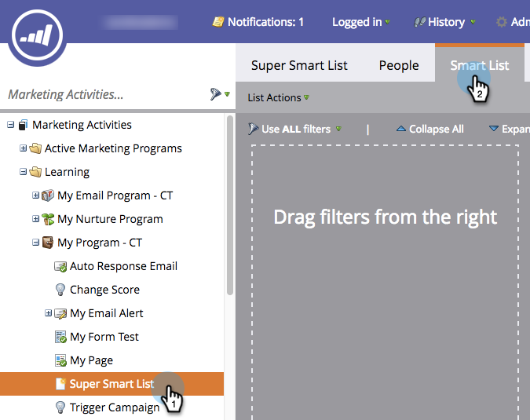Click the Expand All button

click(x=510, y=129)
